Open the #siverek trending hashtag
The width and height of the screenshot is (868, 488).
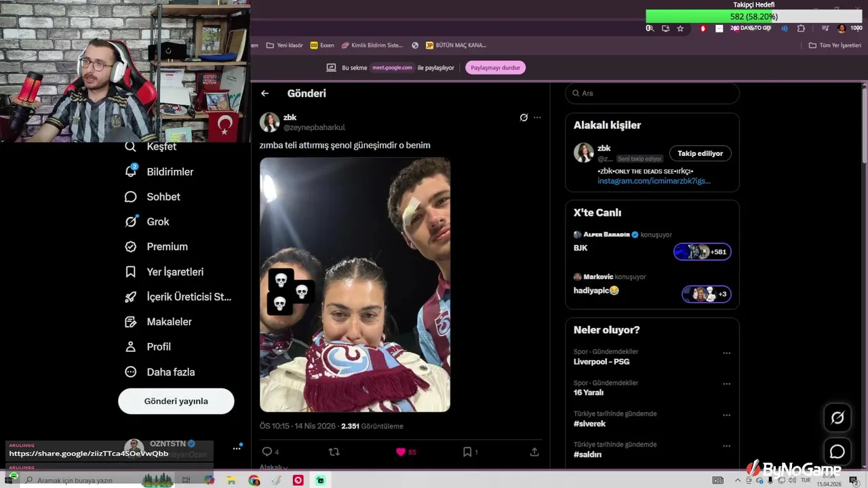click(x=589, y=424)
